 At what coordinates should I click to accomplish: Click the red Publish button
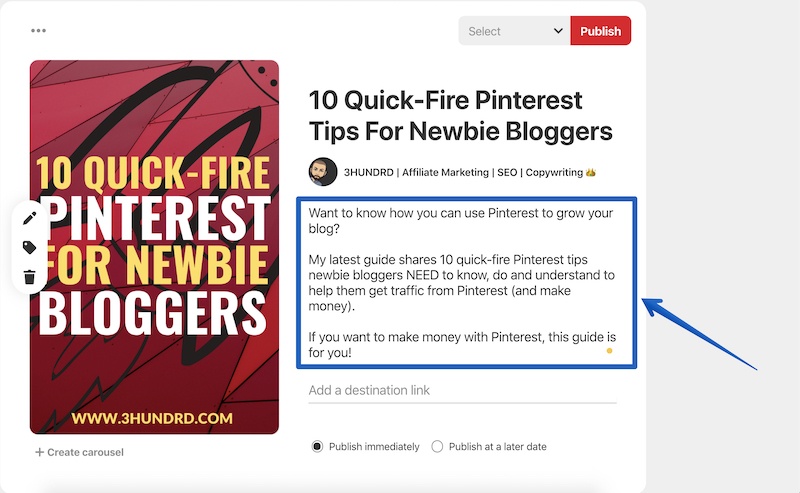pyautogui.click(x=601, y=31)
